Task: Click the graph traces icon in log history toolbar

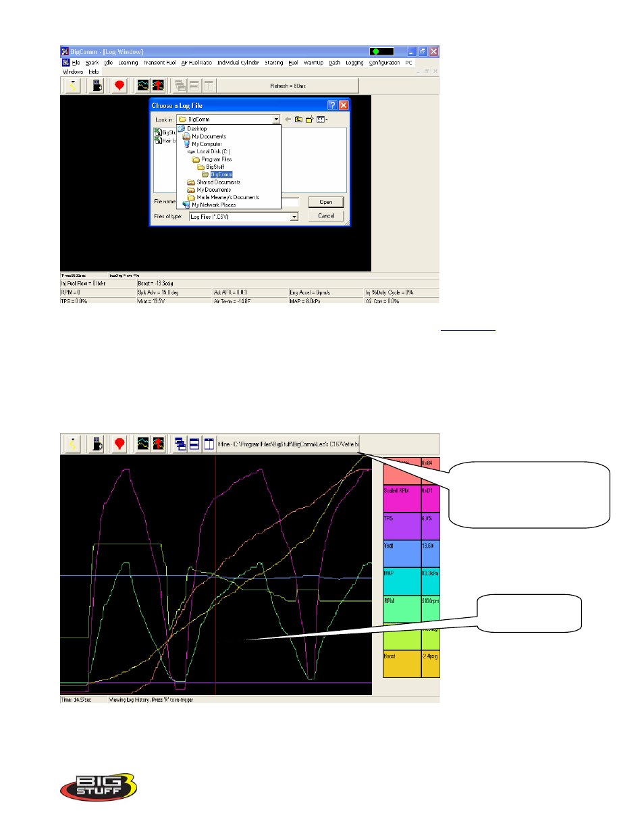Action: [x=143, y=444]
